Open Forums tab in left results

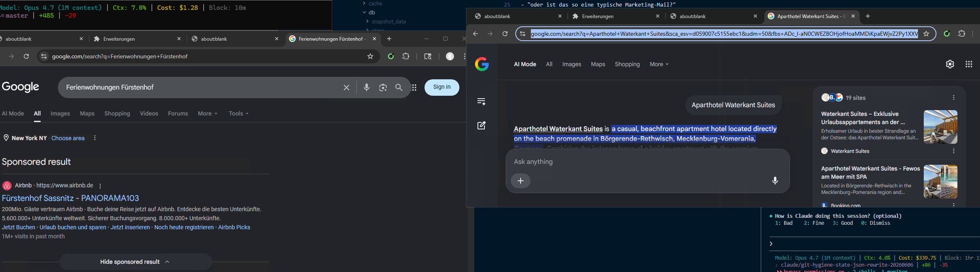tap(178, 113)
